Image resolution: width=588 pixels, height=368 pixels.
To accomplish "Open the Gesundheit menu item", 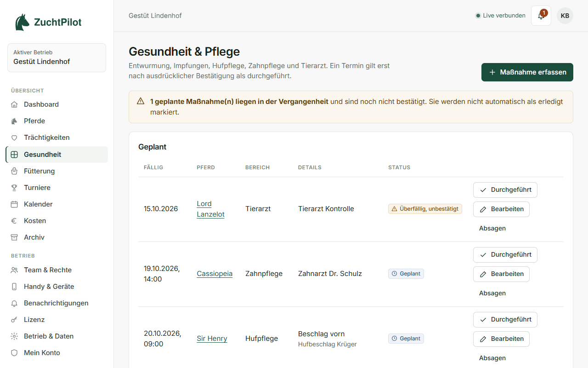I will click(x=57, y=155).
